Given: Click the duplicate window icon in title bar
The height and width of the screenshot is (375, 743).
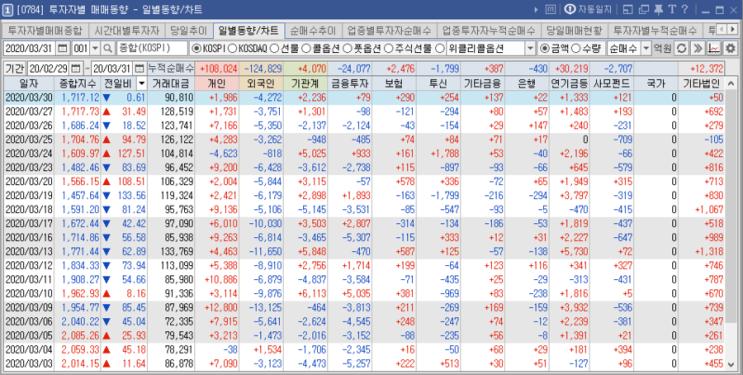Looking at the screenshot, I should tap(643, 9).
